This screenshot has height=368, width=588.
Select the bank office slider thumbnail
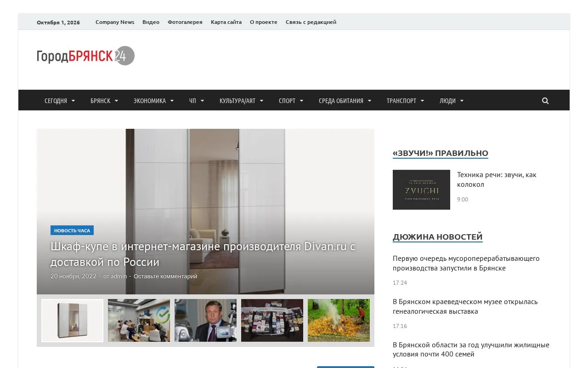pyautogui.click(x=139, y=321)
